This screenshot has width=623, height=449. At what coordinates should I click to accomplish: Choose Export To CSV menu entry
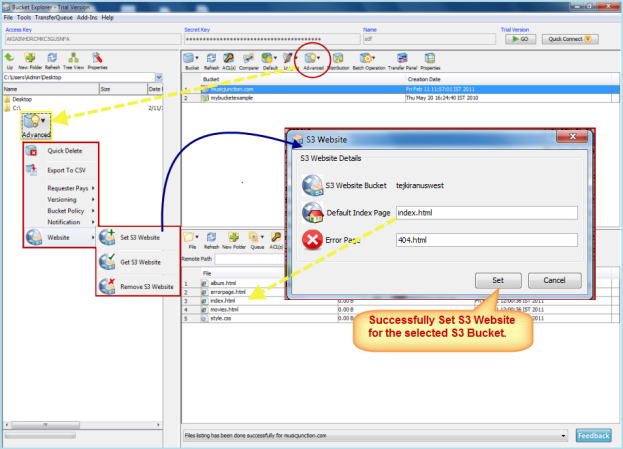[x=60, y=170]
